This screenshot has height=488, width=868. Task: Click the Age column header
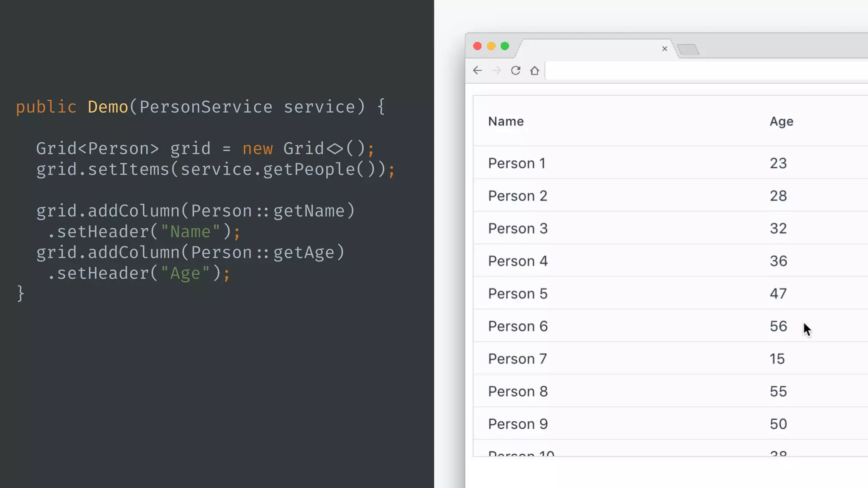point(781,122)
